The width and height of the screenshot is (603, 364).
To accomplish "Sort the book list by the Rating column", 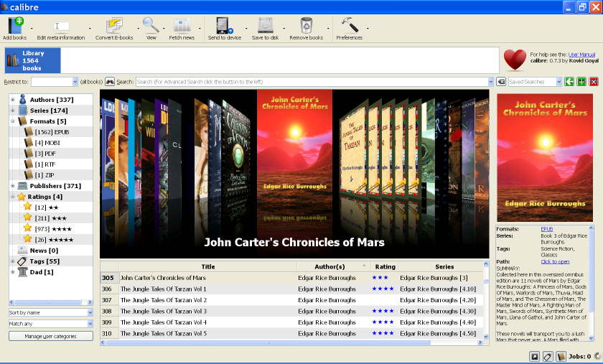I will coord(385,266).
